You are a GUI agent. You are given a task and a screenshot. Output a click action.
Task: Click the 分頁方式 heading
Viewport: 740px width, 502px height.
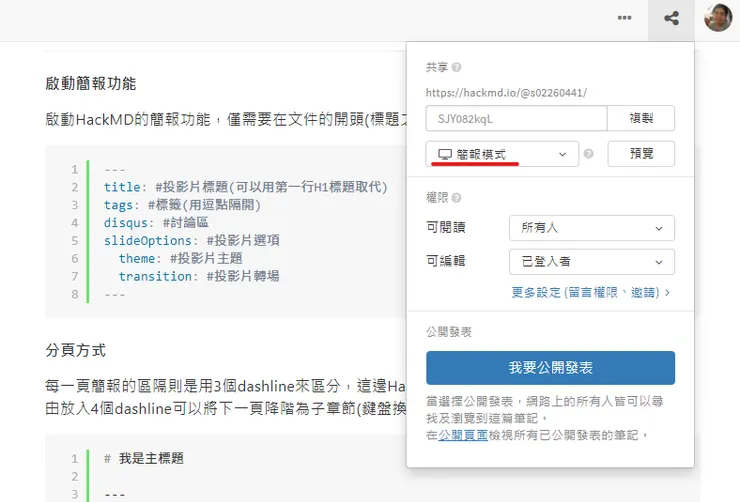(x=76, y=350)
